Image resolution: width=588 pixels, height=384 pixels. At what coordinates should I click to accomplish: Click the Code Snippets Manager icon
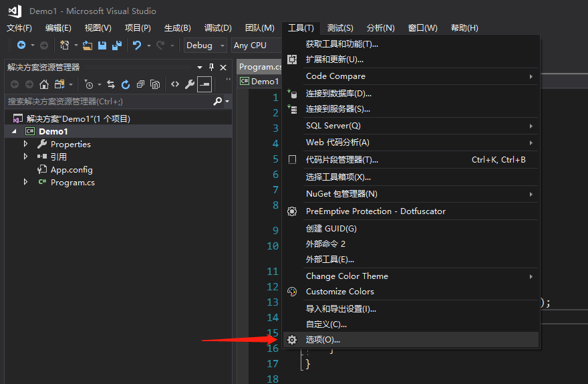click(292, 160)
